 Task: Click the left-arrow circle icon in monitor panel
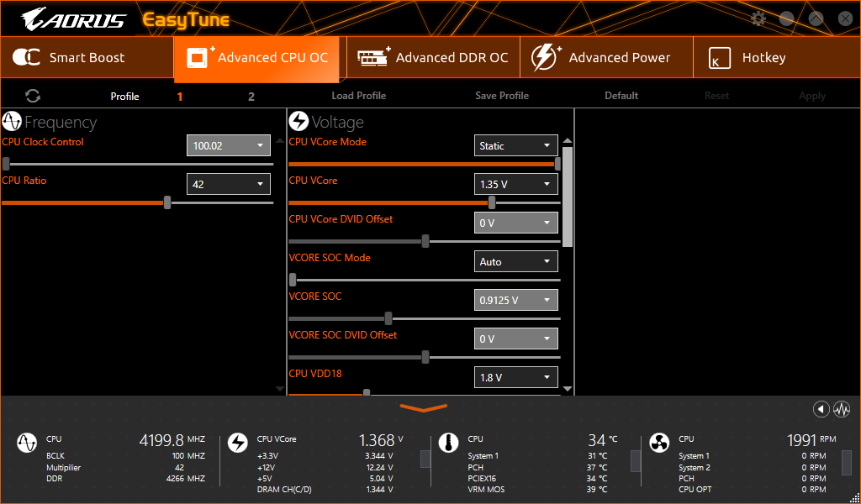pyautogui.click(x=821, y=409)
